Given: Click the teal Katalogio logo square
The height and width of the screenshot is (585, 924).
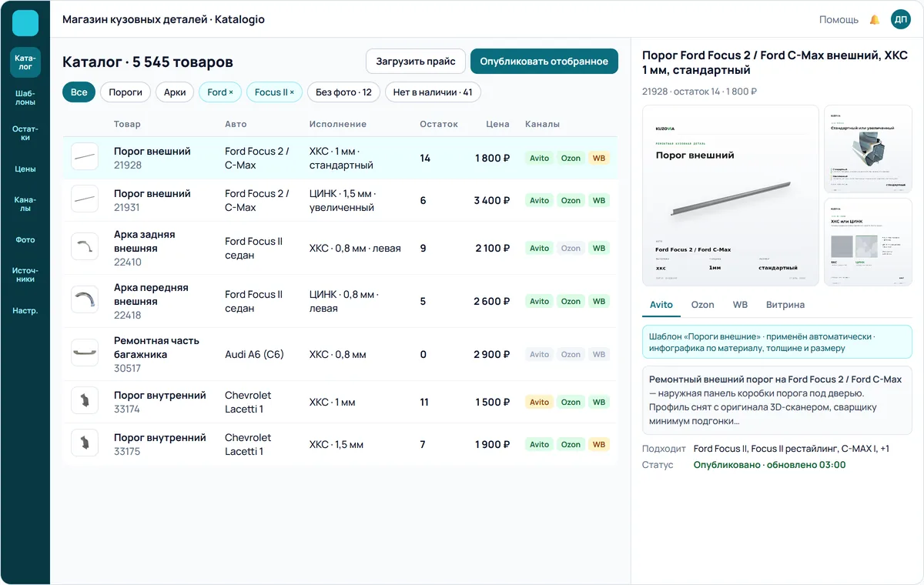Looking at the screenshot, I should coord(25,23).
